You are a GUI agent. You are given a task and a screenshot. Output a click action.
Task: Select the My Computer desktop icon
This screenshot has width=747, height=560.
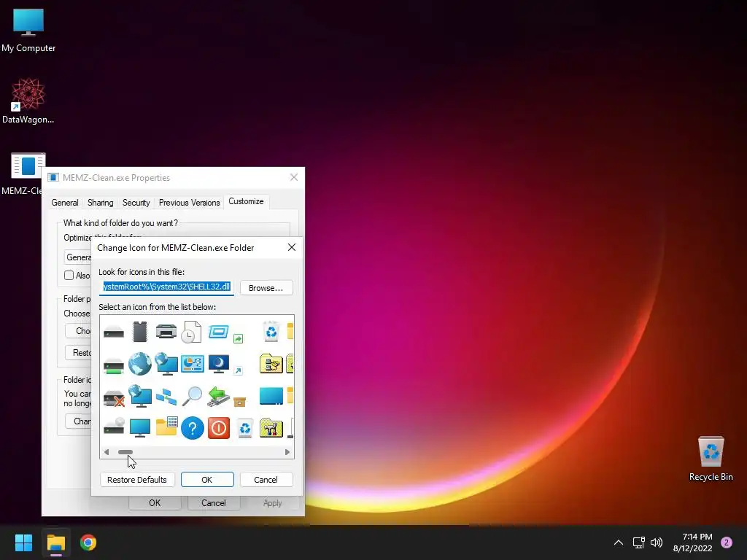(x=28, y=31)
